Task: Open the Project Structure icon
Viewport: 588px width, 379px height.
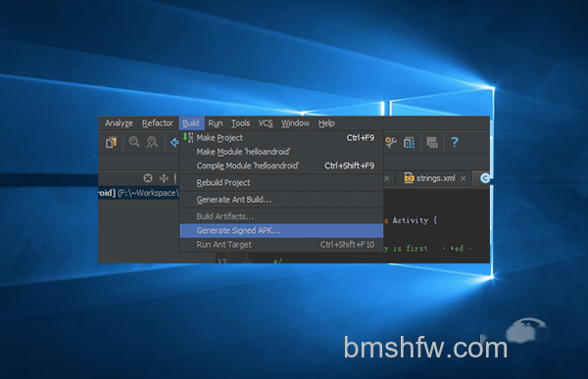Action: click(409, 142)
